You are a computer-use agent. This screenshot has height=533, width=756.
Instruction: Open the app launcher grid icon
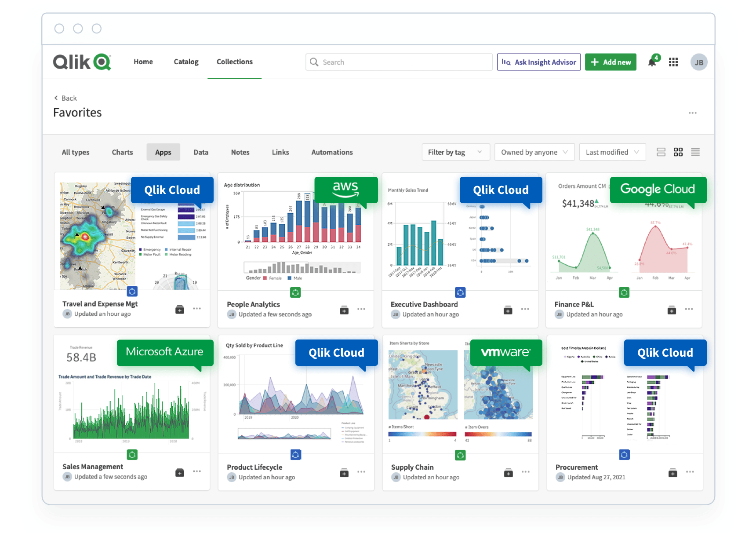point(673,62)
